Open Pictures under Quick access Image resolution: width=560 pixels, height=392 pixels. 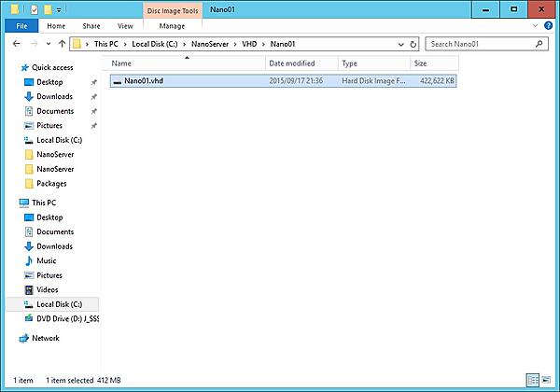click(x=49, y=125)
